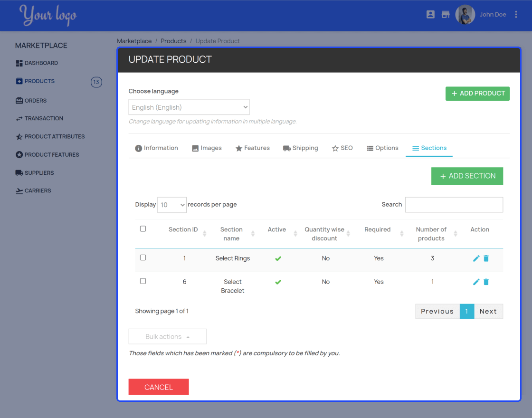Switch to the Information tab
The image size is (532, 418).
pos(156,148)
